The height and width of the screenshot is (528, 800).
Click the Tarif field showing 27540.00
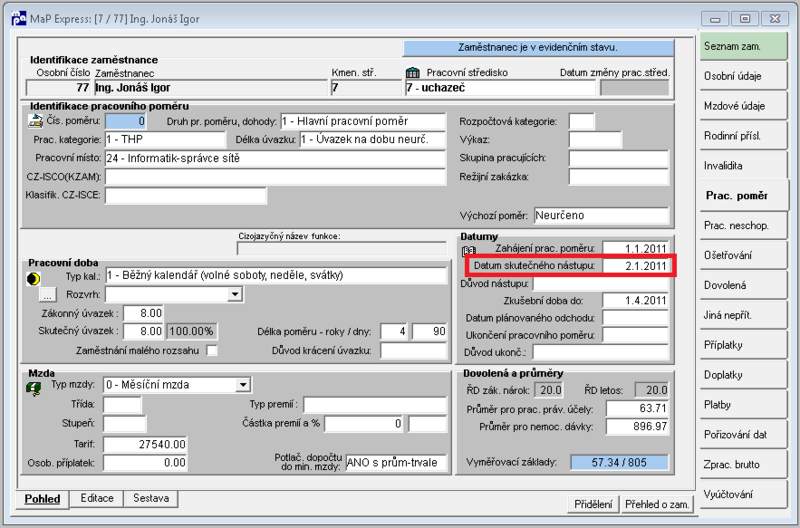(x=145, y=444)
